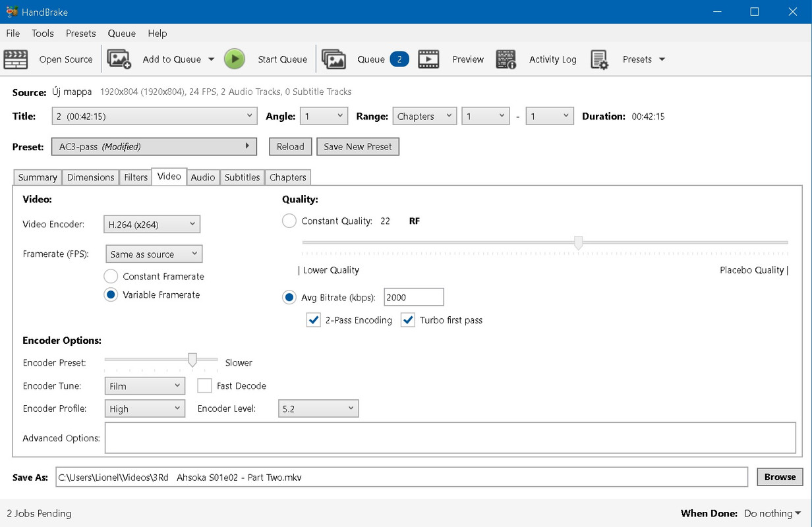This screenshot has width=812, height=527.
Task: Click the green Start Queue play icon
Action: coord(234,59)
